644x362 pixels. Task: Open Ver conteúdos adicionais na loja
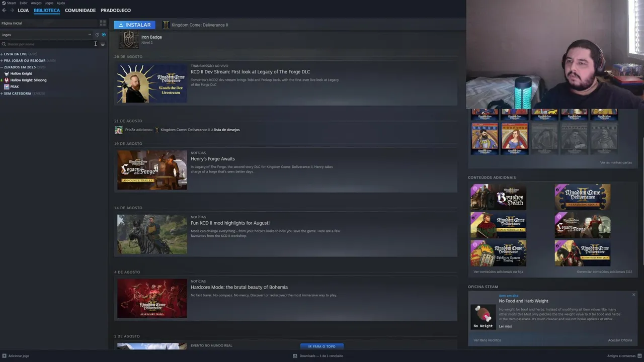pos(498,271)
